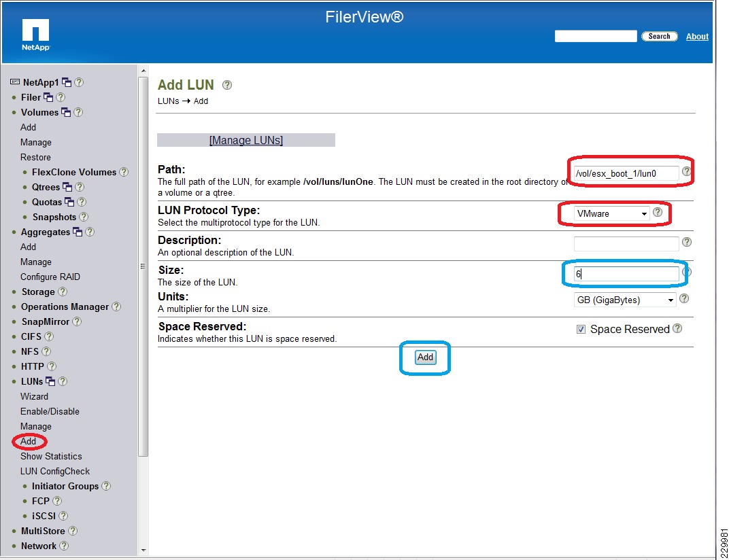Show help for CIFS
This screenshot has height=560, width=729.
click(x=49, y=336)
